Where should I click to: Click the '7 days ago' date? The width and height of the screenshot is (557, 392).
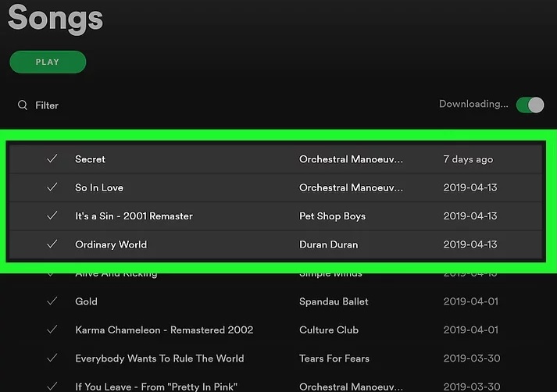pos(468,159)
